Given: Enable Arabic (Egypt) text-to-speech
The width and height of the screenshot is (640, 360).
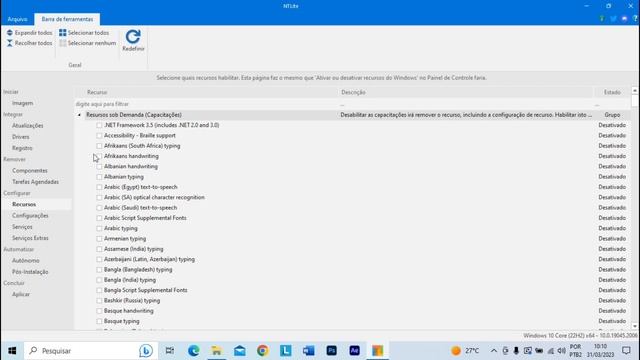Looking at the screenshot, I should pyautogui.click(x=99, y=187).
